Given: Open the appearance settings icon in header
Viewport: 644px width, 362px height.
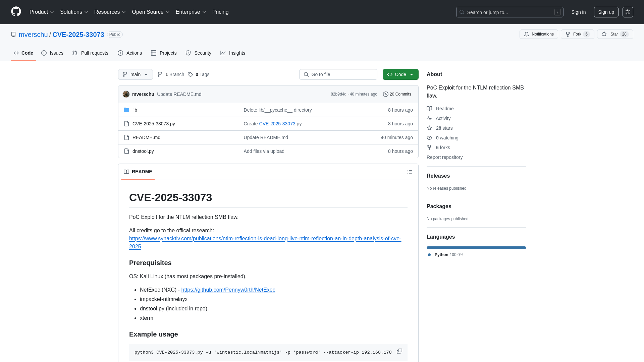Looking at the screenshot, I should point(628,12).
